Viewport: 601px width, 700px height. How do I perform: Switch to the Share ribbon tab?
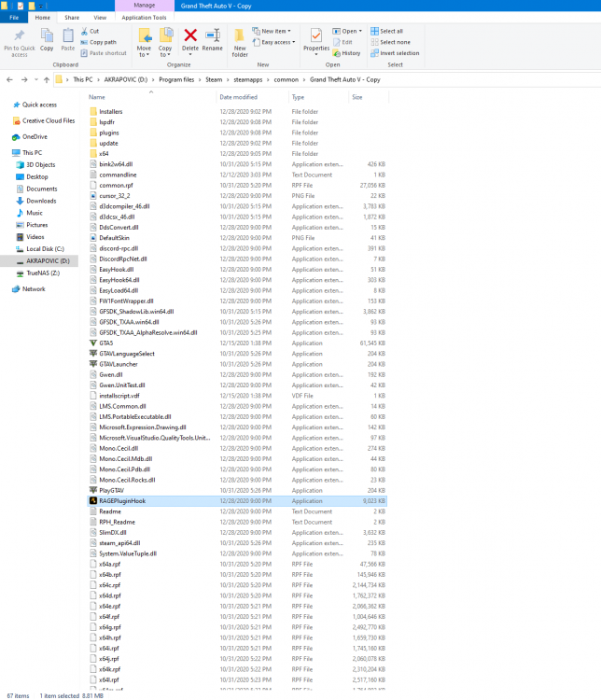pos(72,18)
